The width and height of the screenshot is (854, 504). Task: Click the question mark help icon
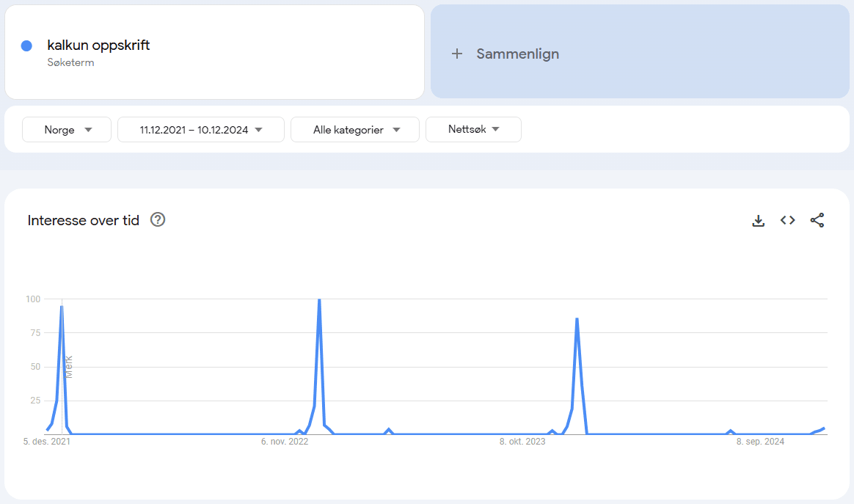point(157,219)
